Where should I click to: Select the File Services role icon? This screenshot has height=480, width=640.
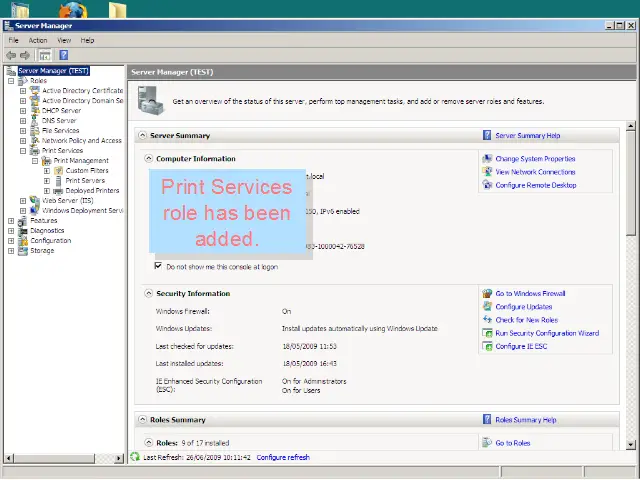35,131
